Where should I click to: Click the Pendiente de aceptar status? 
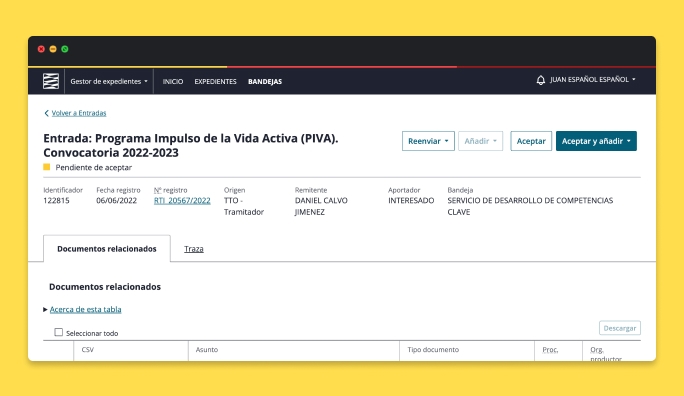(93, 167)
